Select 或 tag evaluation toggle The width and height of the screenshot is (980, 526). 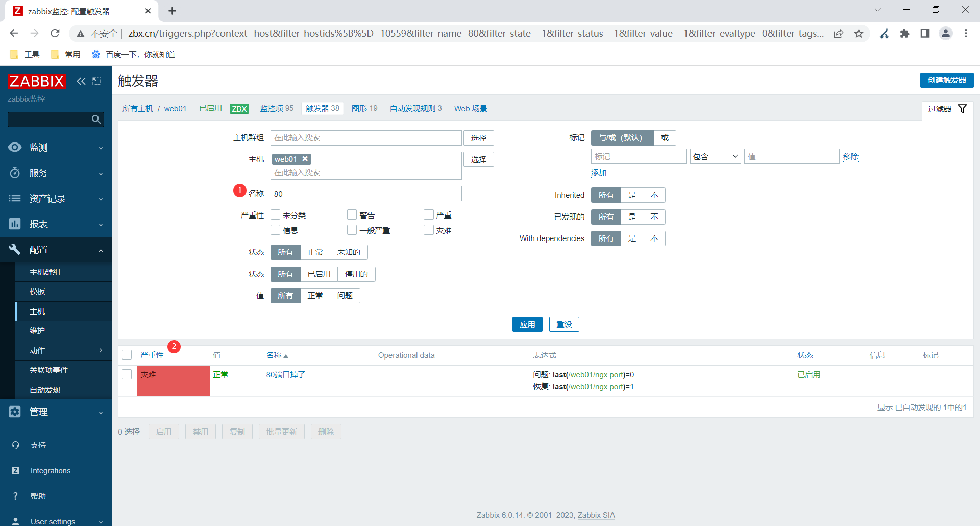(665, 138)
